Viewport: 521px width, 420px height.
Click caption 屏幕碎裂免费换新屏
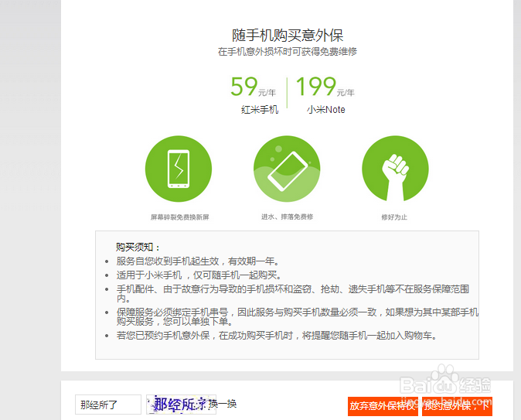click(180, 217)
